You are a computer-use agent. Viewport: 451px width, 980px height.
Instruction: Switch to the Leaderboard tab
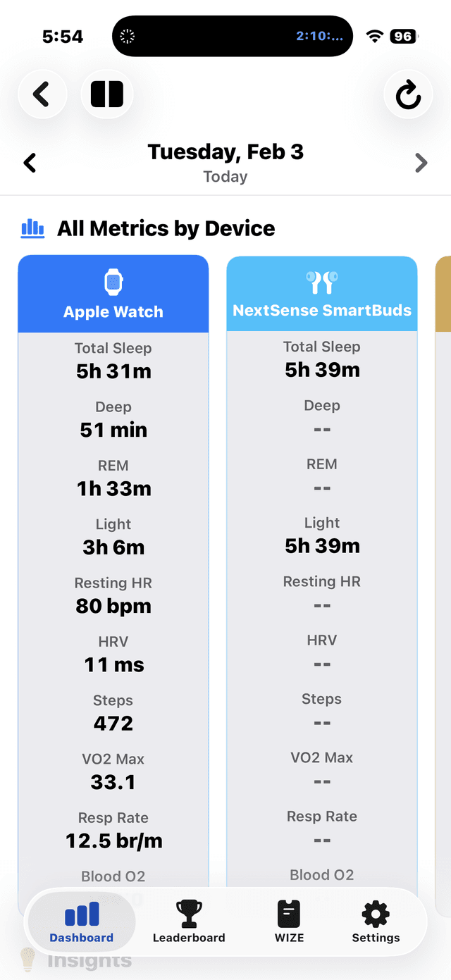pos(188,922)
